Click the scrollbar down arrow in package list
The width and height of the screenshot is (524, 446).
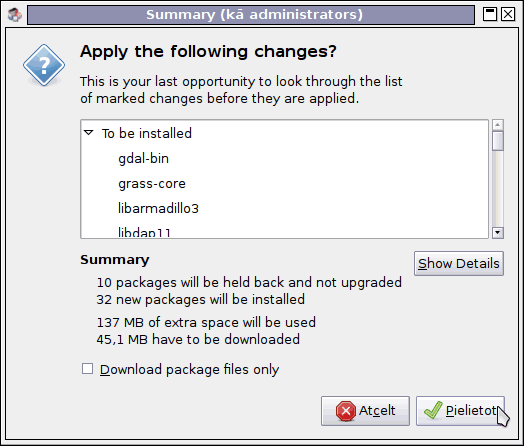pos(498,233)
